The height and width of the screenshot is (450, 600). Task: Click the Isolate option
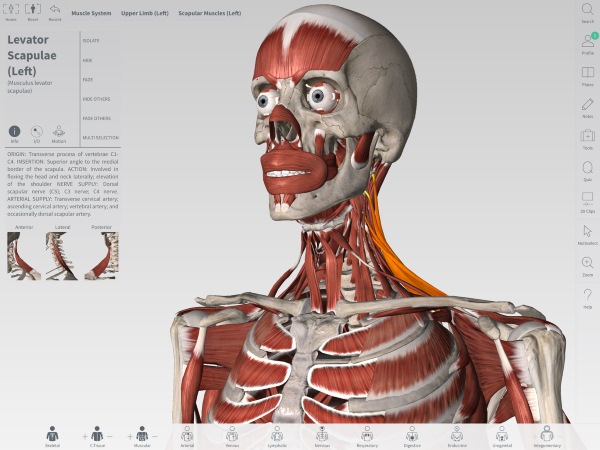(91, 41)
